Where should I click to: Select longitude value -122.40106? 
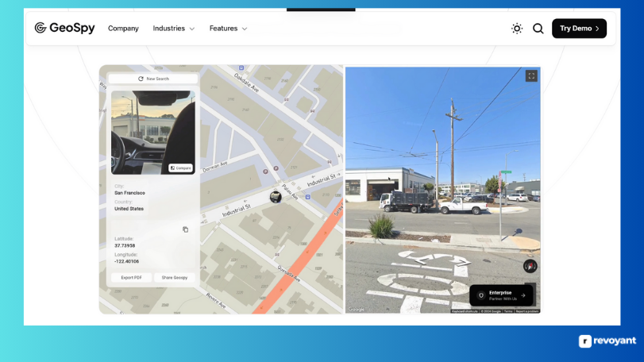126,261
